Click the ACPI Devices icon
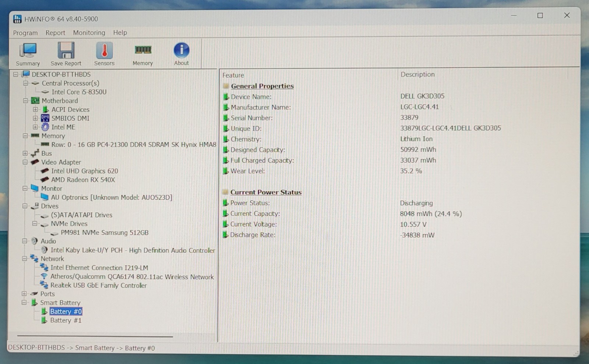This screenshot has height=364, width=589. tap(45, 109)
